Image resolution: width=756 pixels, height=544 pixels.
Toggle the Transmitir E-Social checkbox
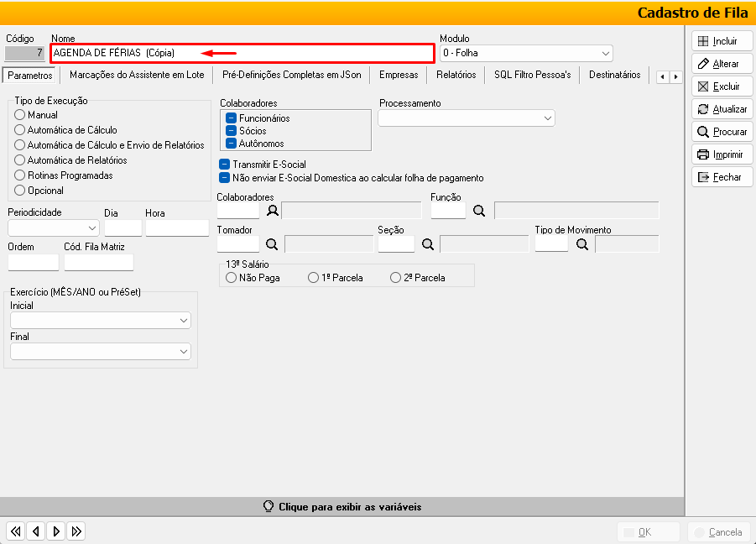pos(225,165)
